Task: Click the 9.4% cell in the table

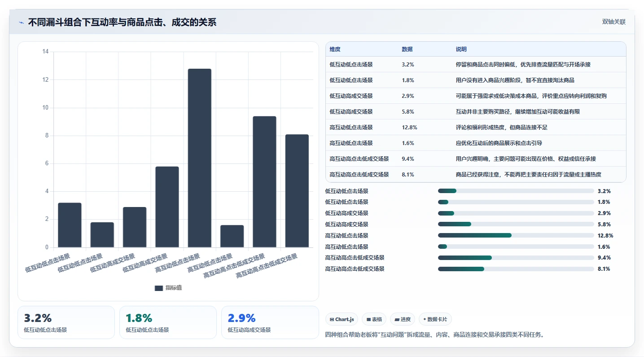Action: click(x=408, y=159)
